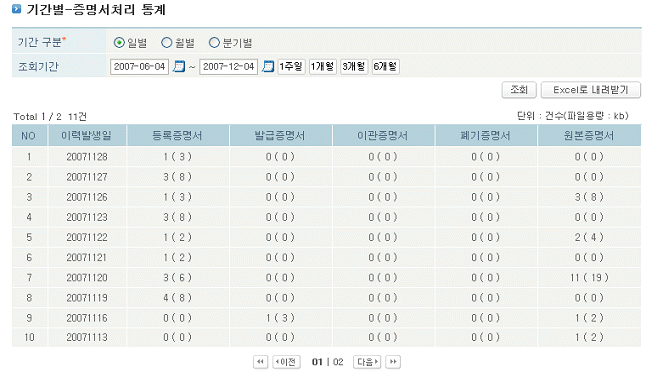Click the Total 1 / 2 11건 summary

(50, 117)
